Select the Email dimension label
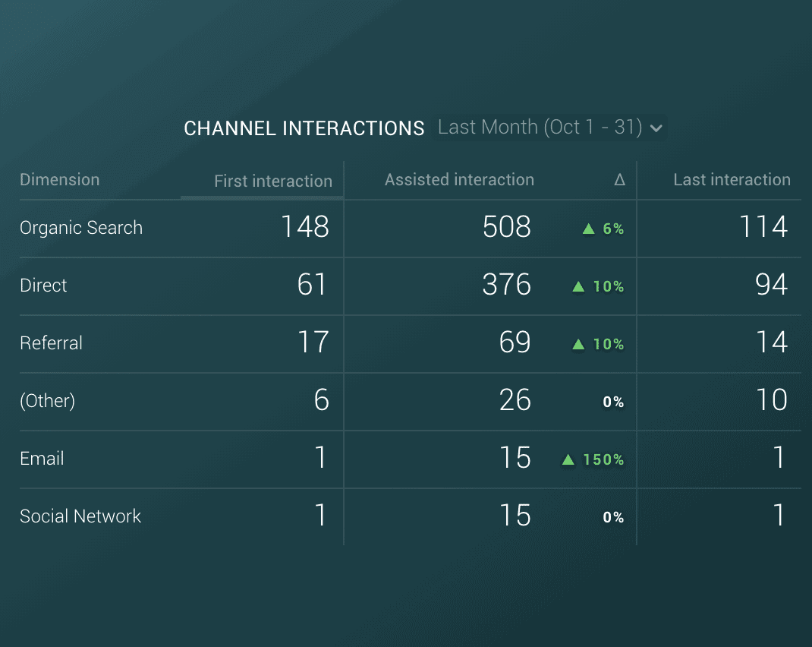812x647 pixels. coord(42,459)
